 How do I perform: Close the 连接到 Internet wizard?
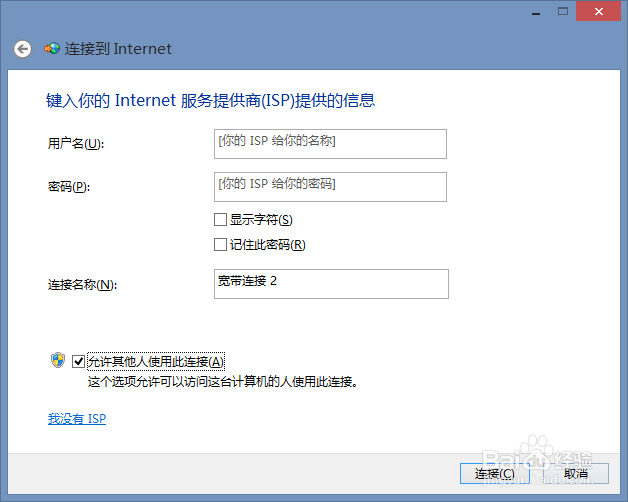point(598,11)
